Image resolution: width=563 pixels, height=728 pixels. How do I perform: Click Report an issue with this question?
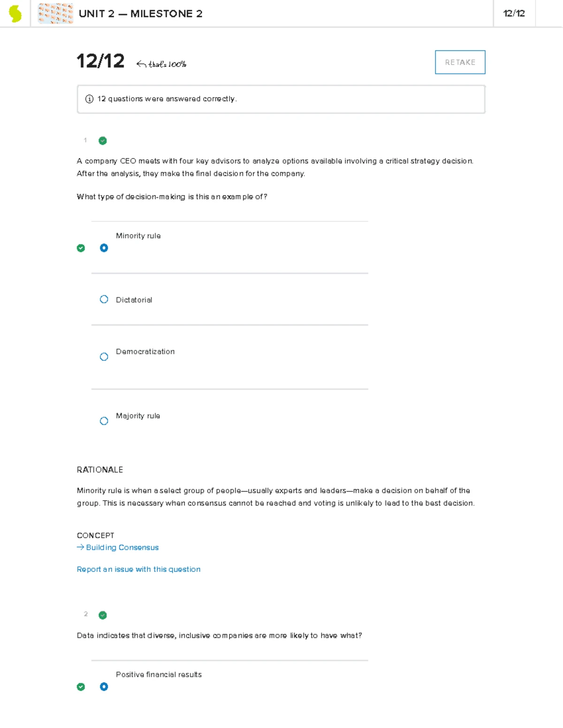138,569
